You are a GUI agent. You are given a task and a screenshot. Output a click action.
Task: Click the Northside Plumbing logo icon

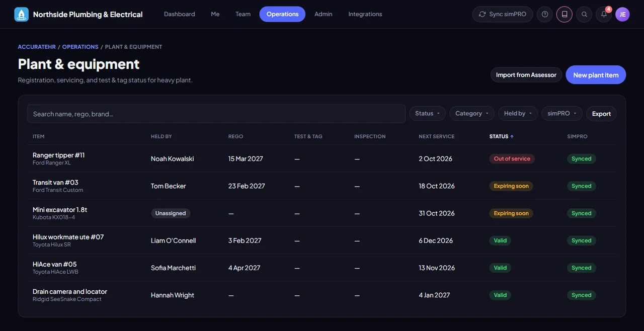[x=22, y=14]
